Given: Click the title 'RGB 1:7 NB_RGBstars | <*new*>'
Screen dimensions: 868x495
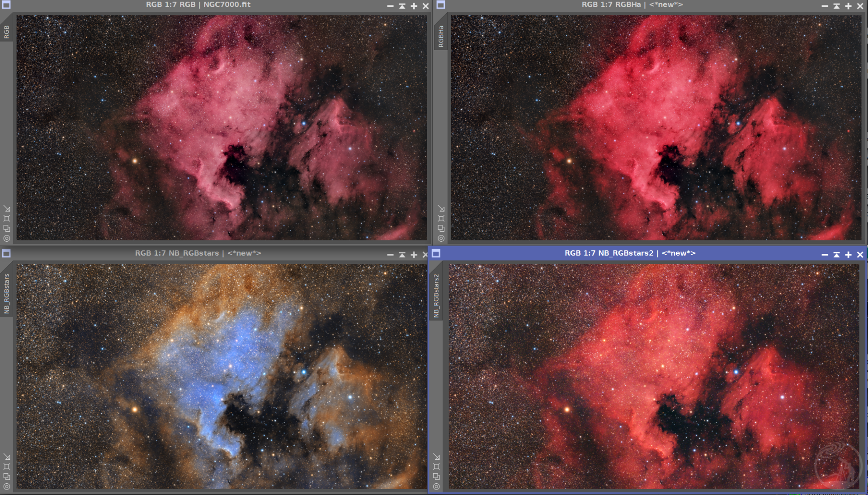Looking at the screenshot, I should (198, 253).
